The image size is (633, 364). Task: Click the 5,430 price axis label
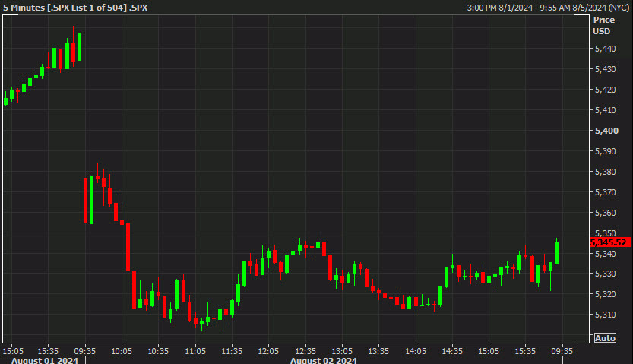tap(605, 69)
